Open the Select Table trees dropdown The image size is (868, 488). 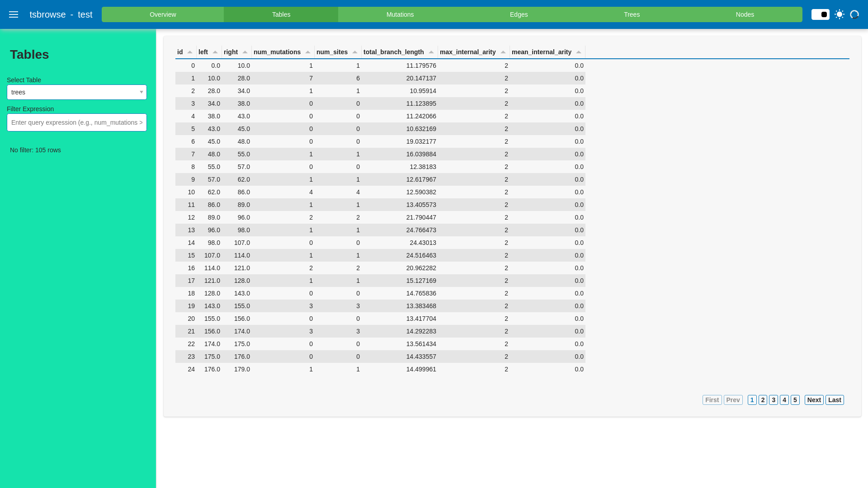point(77,92)
